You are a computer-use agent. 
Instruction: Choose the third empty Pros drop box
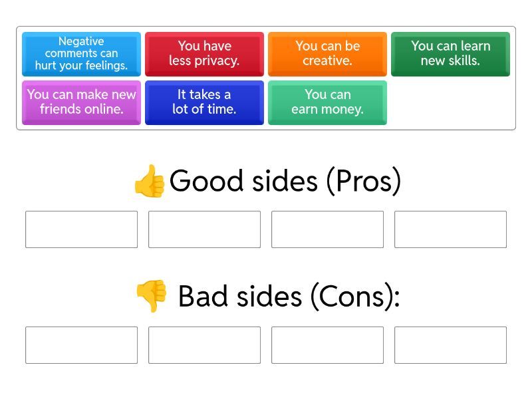point(327,229)
